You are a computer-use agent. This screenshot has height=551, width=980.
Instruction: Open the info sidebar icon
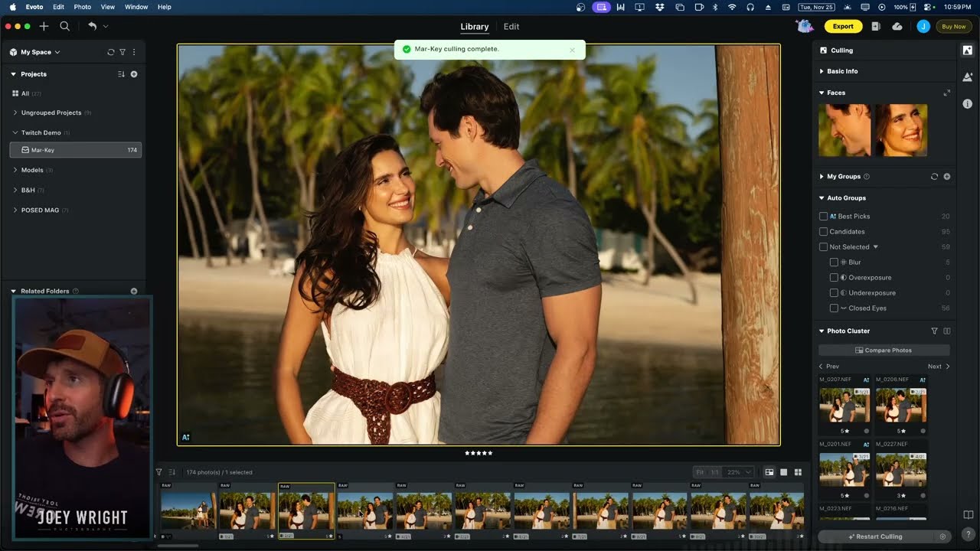pos(968,103)
